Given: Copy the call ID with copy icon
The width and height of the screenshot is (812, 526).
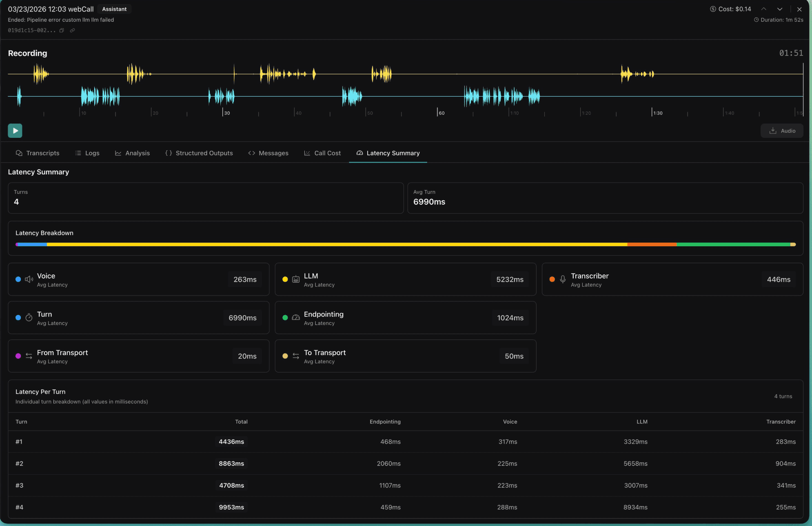Looking at the screenshot, I should (x=62, y=31).
